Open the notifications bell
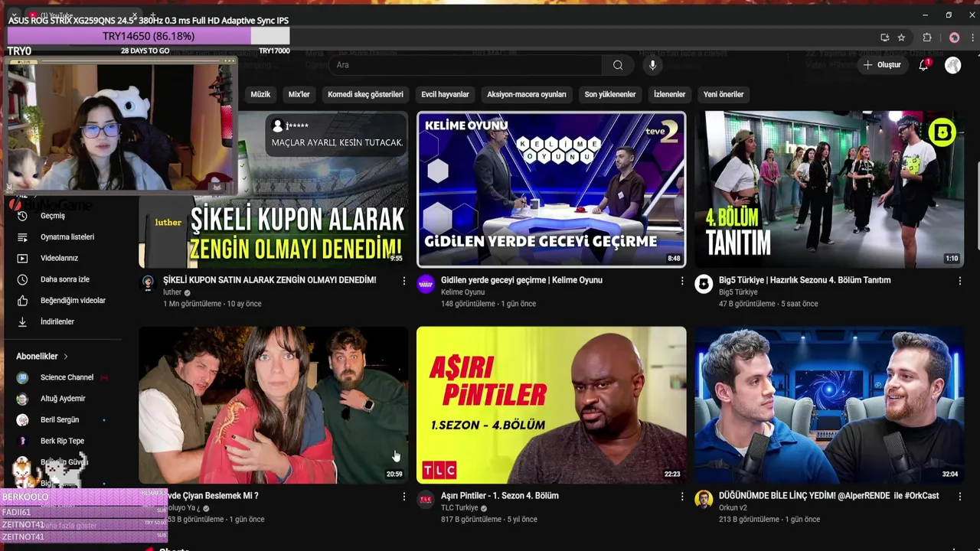 [923, 65]
